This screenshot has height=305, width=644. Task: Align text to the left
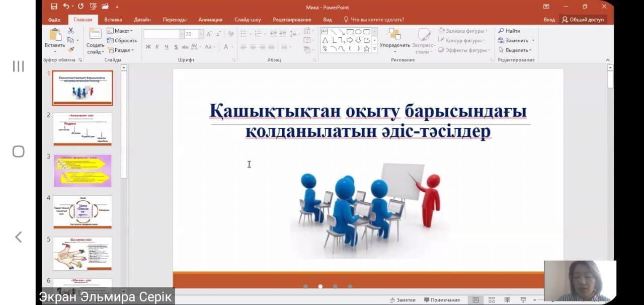pyautogui.click(x=244, y=47)
